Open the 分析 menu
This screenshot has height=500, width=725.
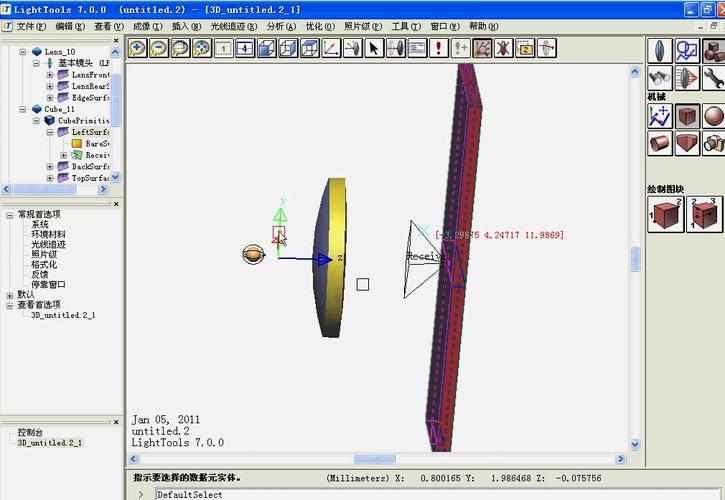pyautogui.click(x=281, y=26)
